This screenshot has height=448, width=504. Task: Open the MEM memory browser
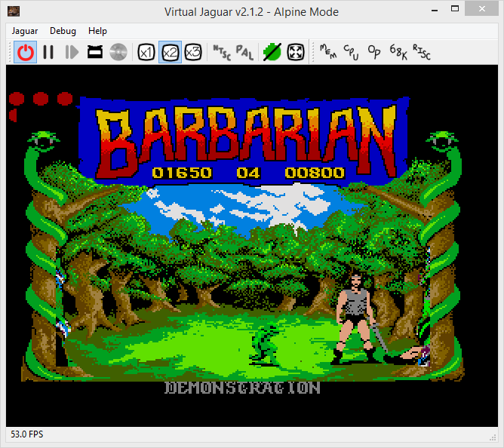327,52
